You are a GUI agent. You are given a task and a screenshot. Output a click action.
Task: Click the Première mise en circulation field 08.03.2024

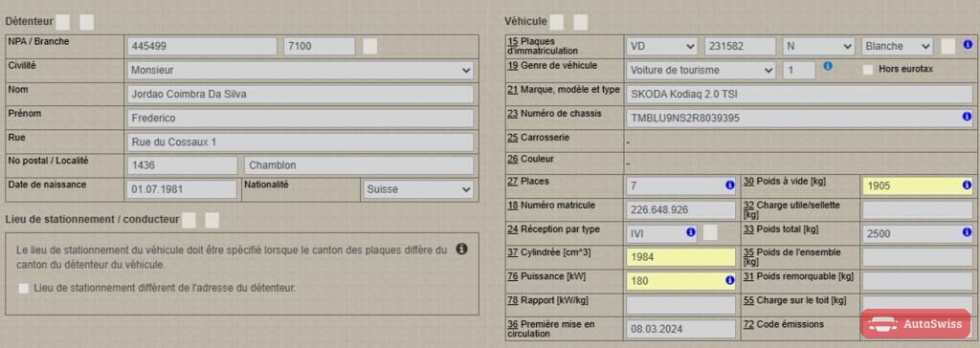[680, 329]
